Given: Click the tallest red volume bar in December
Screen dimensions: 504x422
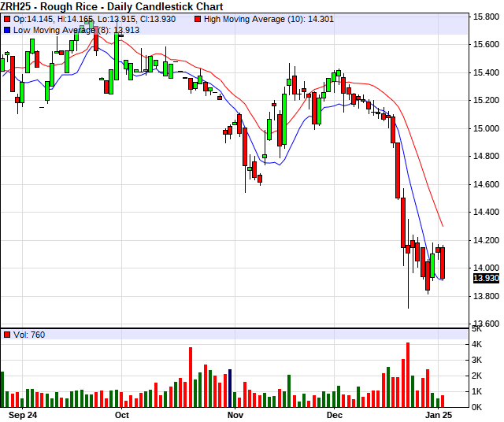Looking at the screenshot, I should pyautogui.click(x=408, y=374).
